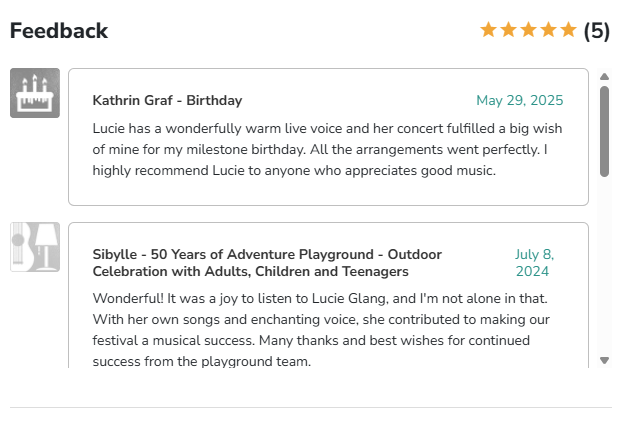This screenshot has width=626, height=434.
Task: Click the Feedback section heading
Action: (59, 31)
